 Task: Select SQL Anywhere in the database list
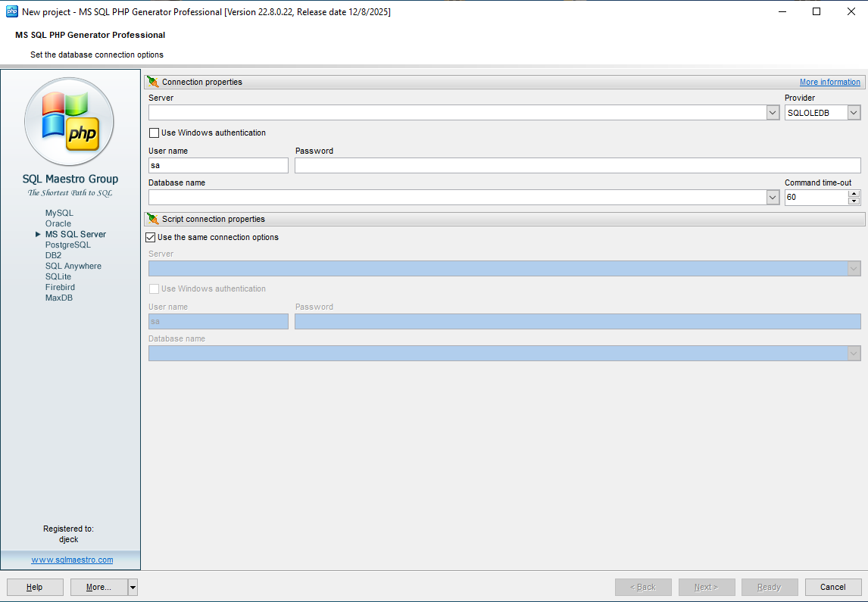(x=73, y=266)
